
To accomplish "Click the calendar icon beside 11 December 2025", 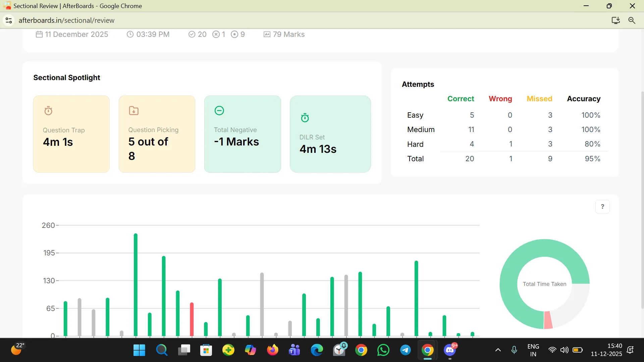I will click(x=39, y=34).
